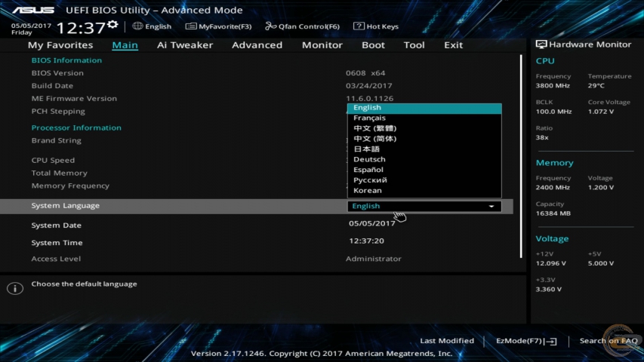Select 中文 (繁體) language option
The width and height of the screenshot is (644, 362).
(424, 128)
